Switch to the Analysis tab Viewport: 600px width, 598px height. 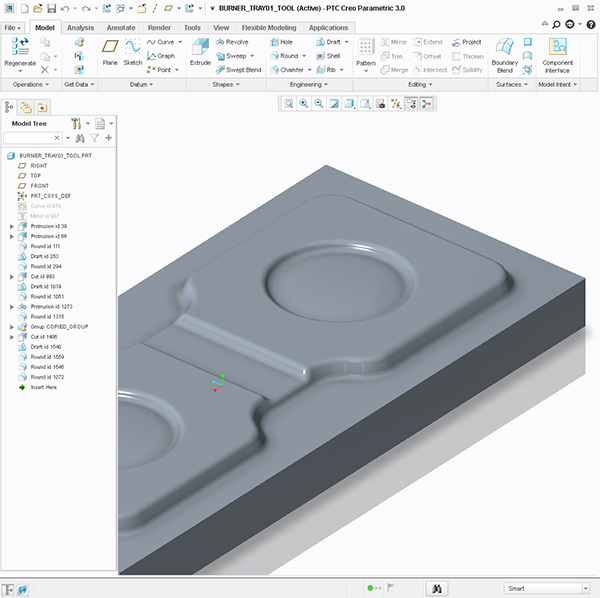80,28
